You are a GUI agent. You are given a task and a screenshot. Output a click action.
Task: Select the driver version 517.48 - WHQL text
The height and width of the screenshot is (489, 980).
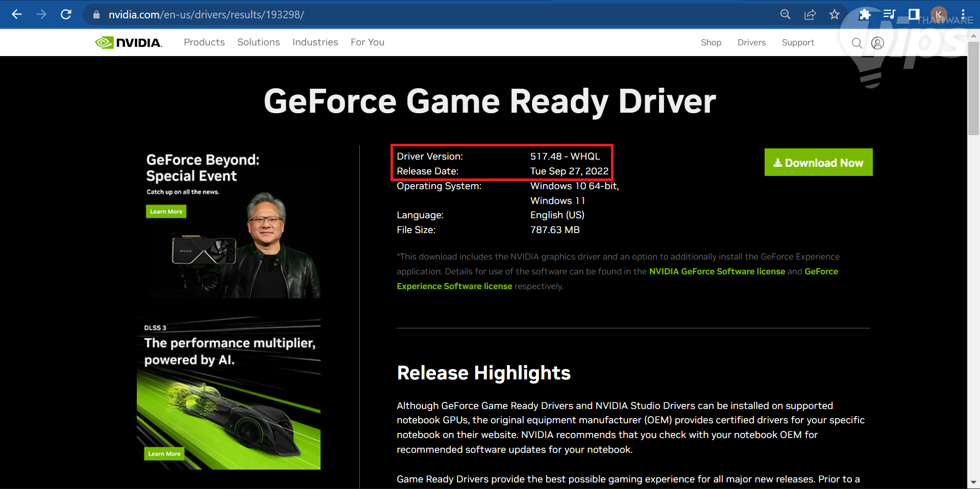565,157
